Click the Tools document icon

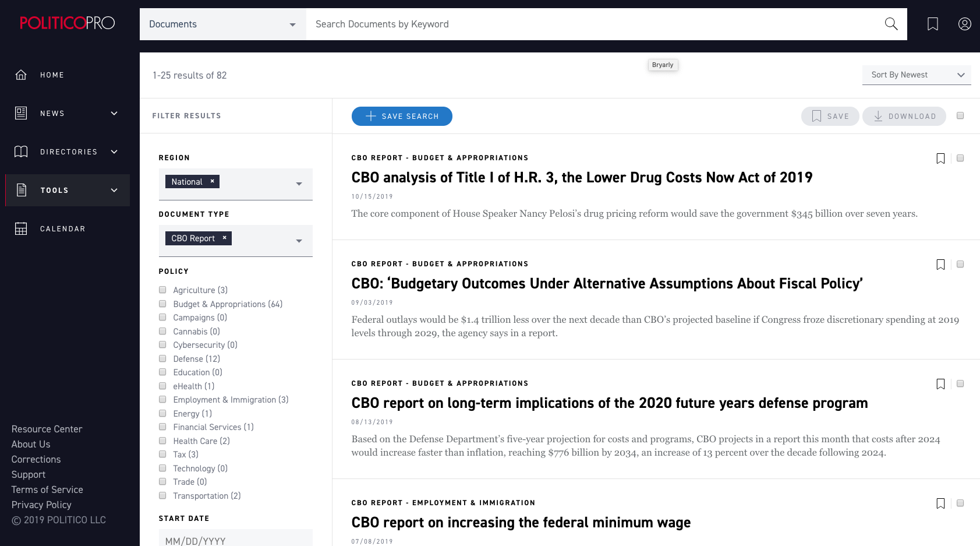coord(22,190)
